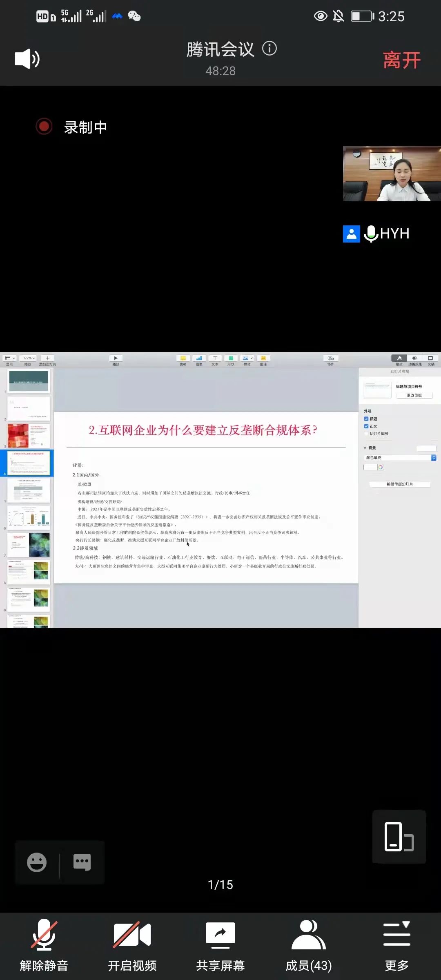Tap the screen rotation icon
The width and height of the screenshot is (441, 980).
point(399,836)
